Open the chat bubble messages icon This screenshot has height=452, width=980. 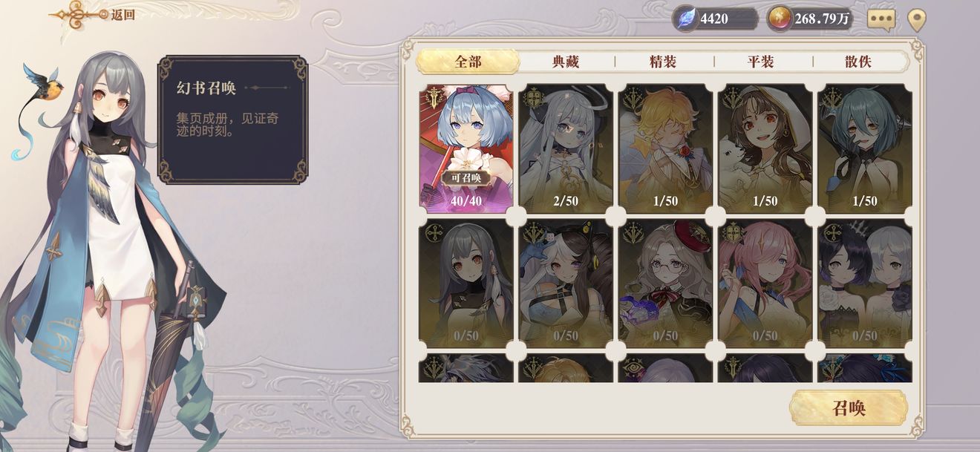(x=881, y=19)
